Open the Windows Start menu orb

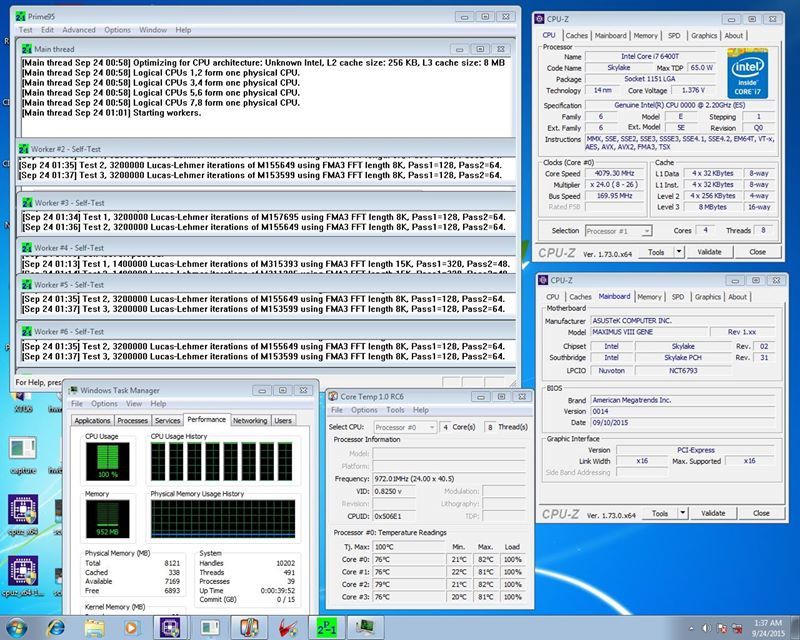pyautogui.click(x=17, y=627)
